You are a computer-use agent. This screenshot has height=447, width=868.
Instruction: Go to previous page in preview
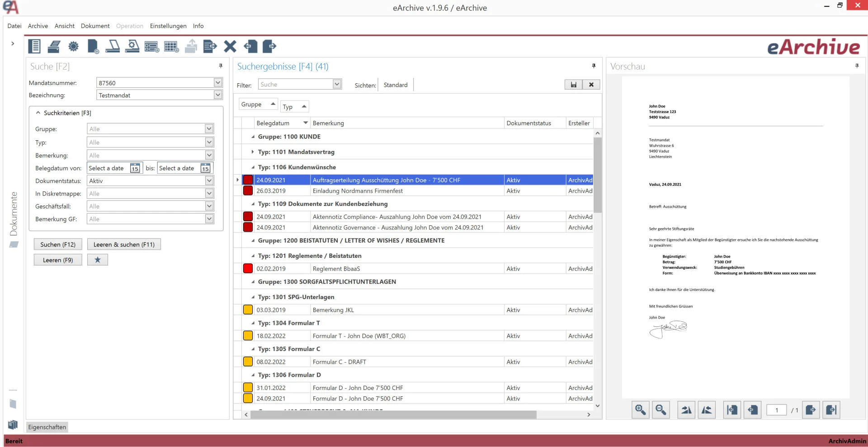753,410
